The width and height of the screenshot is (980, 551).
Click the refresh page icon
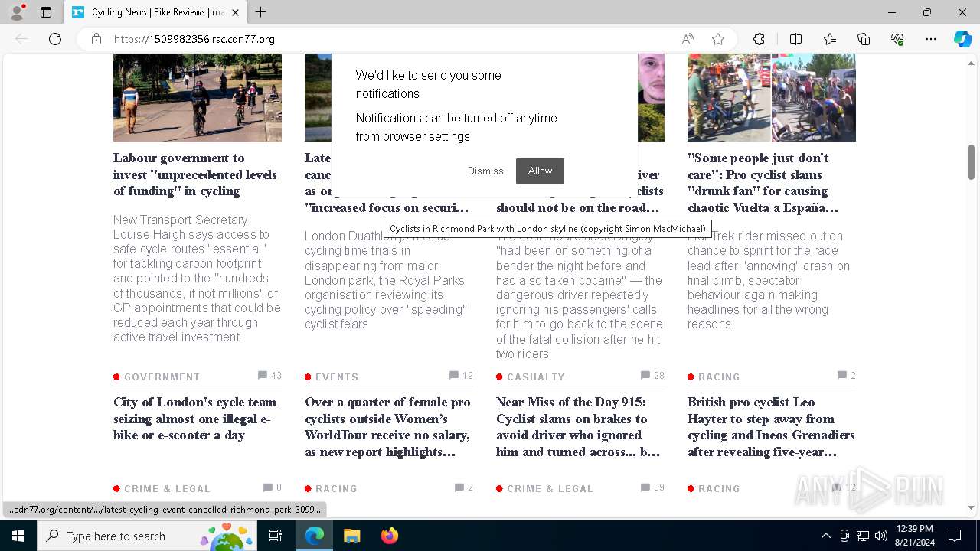(55, 39)
